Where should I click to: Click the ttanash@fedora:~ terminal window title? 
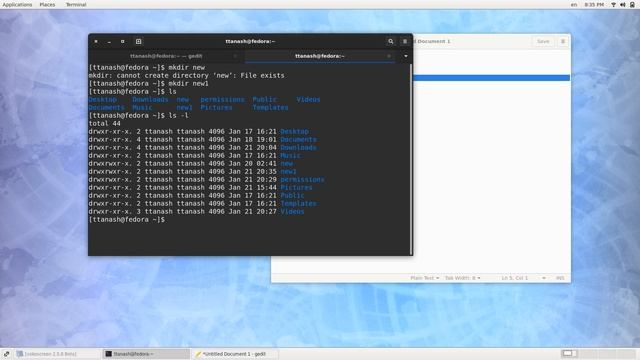point(250,41)
